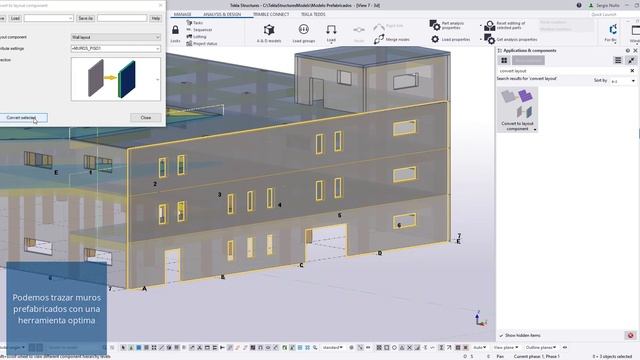640x360 pixels.
Task: Switch to the ANALYSIS & DESIGN tab
Action: coord(222,14)
